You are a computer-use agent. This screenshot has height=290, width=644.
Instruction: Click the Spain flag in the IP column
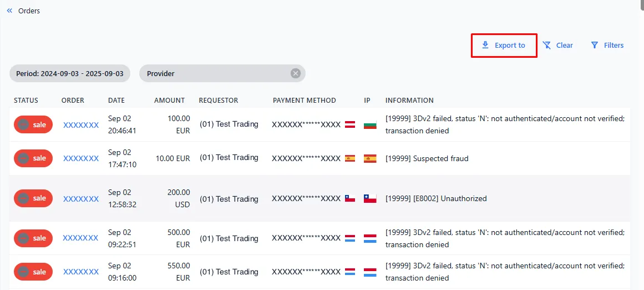(x=370, y=158)
